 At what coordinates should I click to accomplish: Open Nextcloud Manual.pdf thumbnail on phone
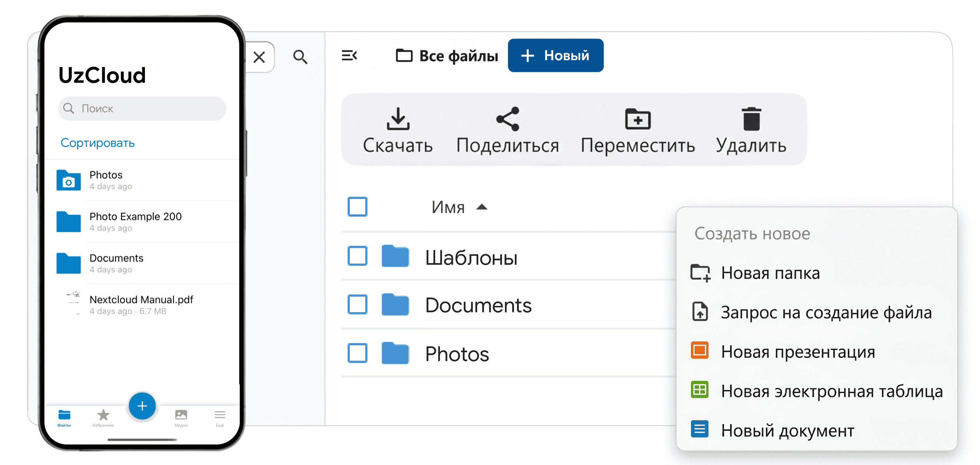point(73,303)
